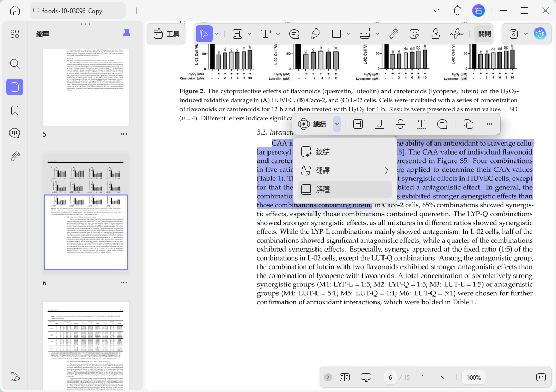Viewport: 556px width, 392px height.
Task: Open the 工具 tools menu
Action: click(x=166, y=34)
